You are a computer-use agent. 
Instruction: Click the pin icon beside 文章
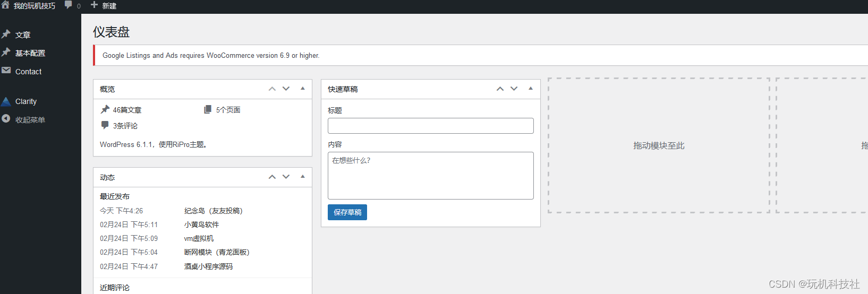click(6, 34)
